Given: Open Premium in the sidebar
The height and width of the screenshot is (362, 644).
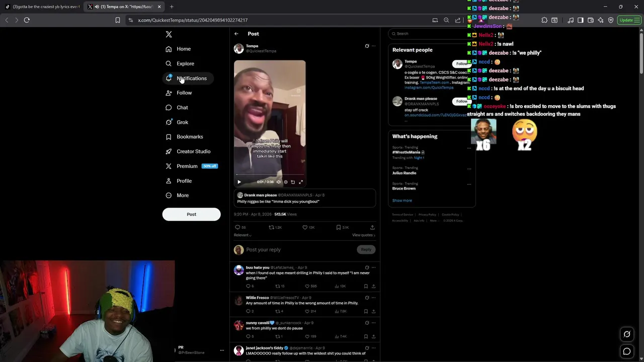Looking at the screenshot, I should click(x=191, y=166).
